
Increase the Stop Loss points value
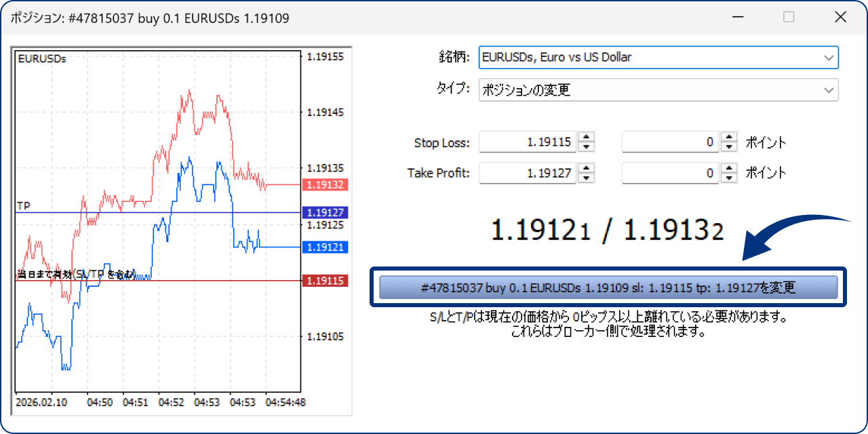click(729, 138)
